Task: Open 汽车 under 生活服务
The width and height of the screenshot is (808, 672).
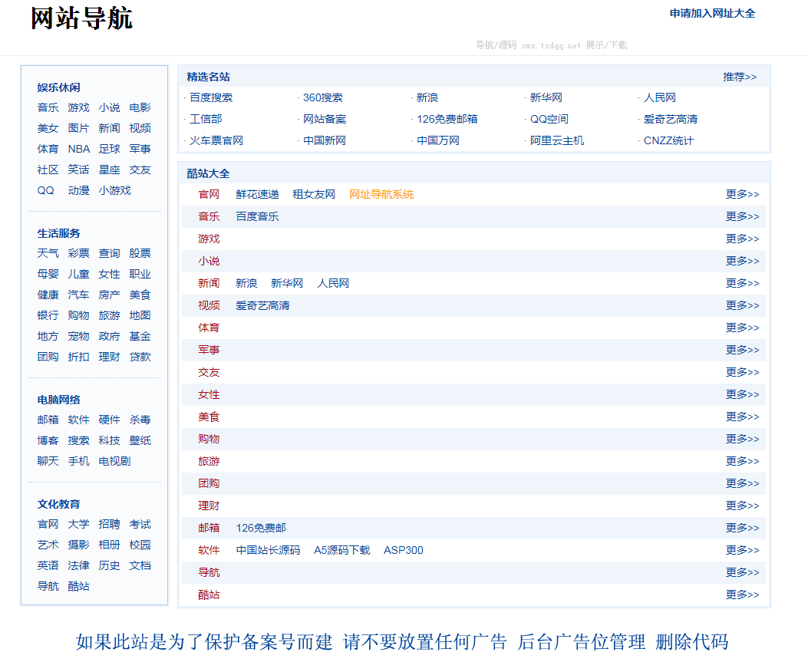Action: point(79,295)
